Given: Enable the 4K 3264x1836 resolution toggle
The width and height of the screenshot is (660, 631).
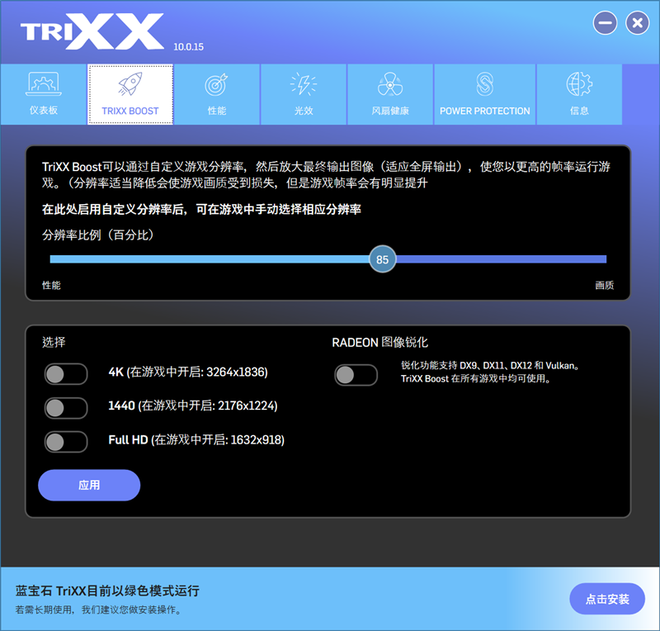Looking at the screenshot, I should 66,374.
